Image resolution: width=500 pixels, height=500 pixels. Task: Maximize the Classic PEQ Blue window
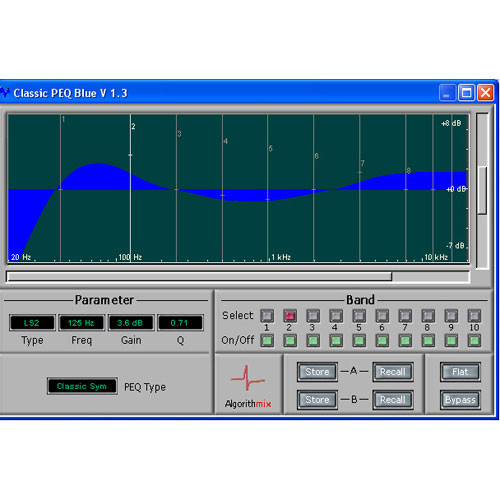(x=466, y=93)
